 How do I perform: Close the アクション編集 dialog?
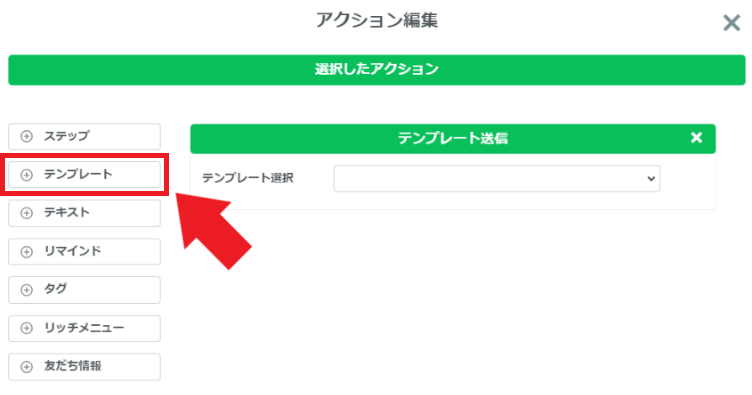pos(731,23)
